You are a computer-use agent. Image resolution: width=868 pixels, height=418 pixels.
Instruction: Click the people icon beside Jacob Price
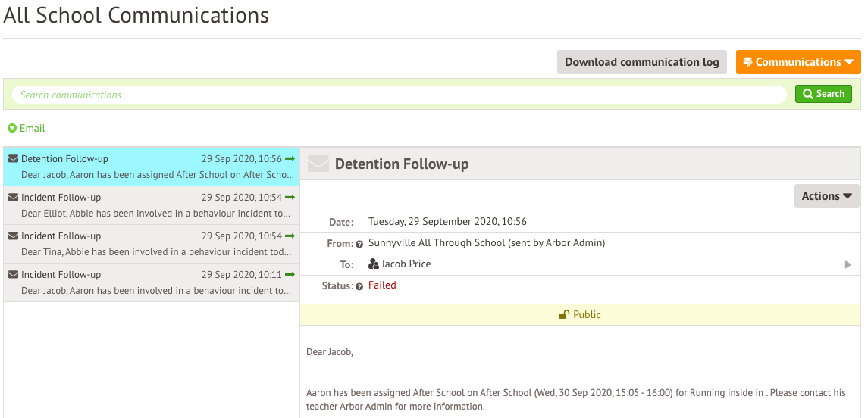click(x=373, y=264)
